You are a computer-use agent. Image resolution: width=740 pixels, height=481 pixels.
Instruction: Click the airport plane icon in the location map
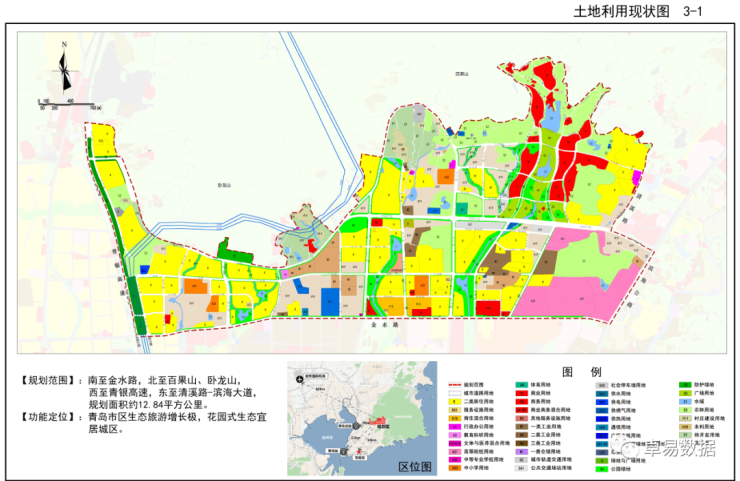299,379
